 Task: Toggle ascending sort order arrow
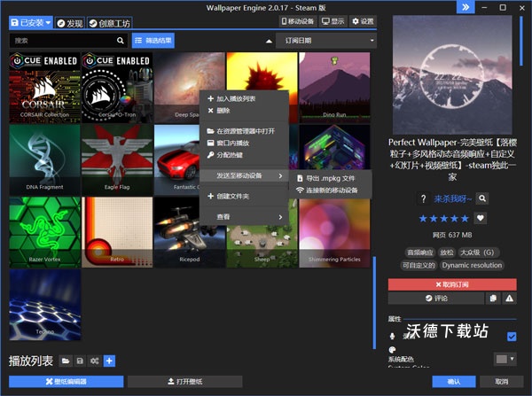(x=269, y=41)
